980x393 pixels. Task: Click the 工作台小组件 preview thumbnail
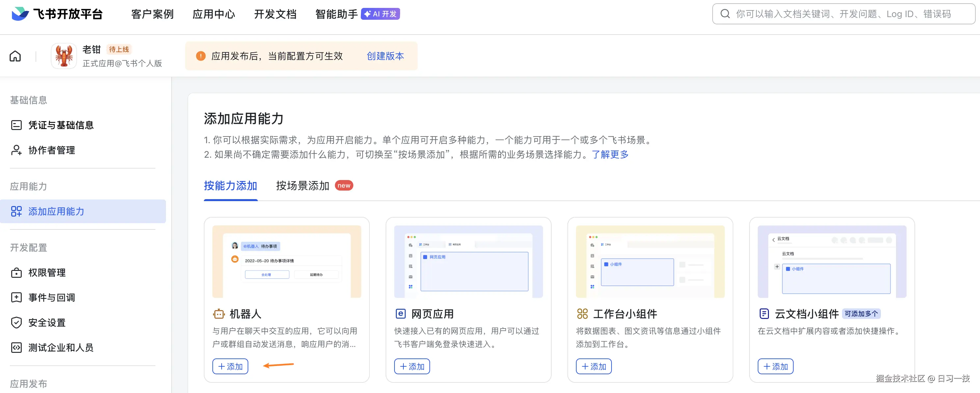(x=650, y=261)
